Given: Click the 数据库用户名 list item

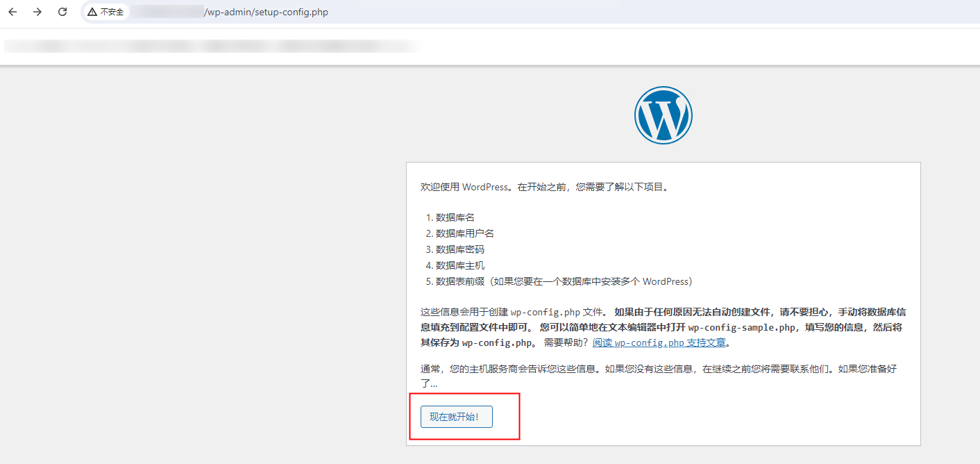Looking at the screenshot, I should tap(465, 233).
